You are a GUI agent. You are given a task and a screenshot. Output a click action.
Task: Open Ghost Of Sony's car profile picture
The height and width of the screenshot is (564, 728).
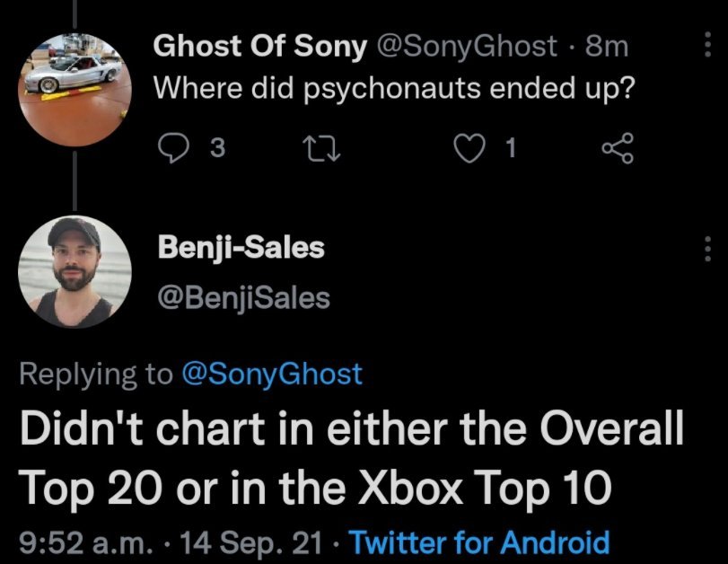tap(75, 86)
